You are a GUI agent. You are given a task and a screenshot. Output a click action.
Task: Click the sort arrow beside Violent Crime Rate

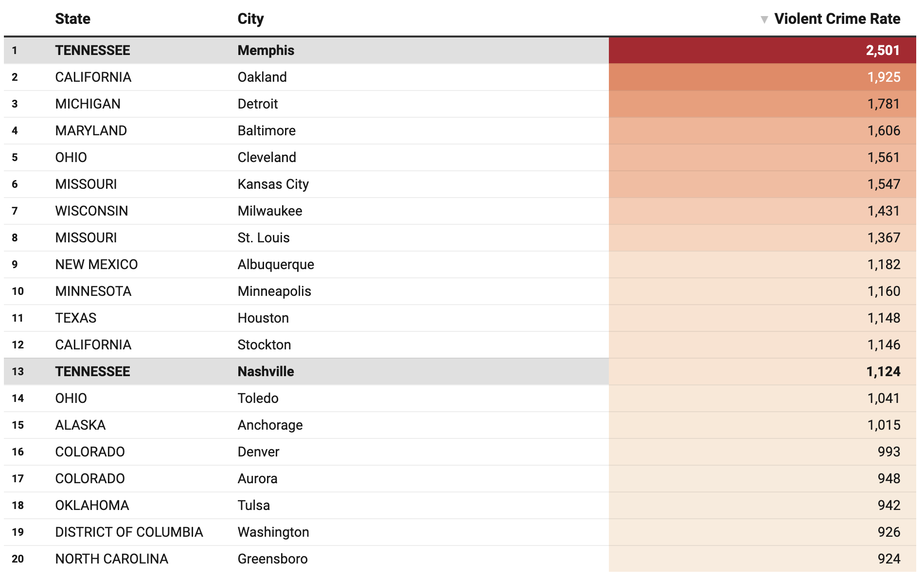[x=764, y=19]
